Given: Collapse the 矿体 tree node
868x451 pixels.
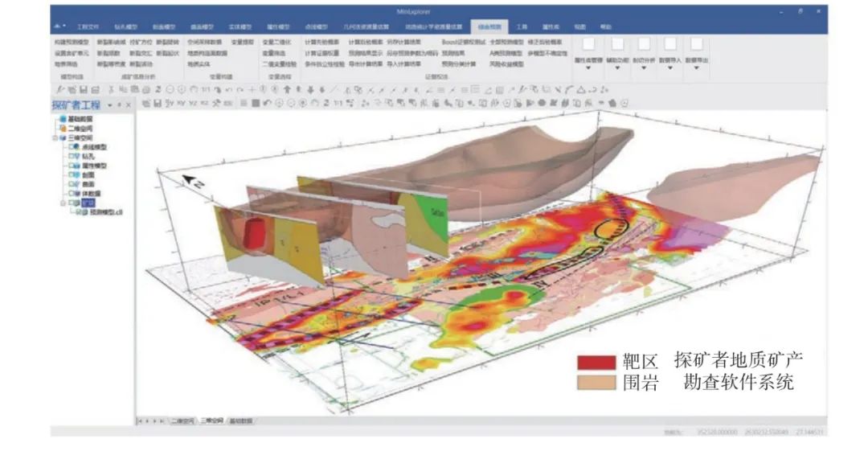Looking at the screenshot, I should click(63, 203).
